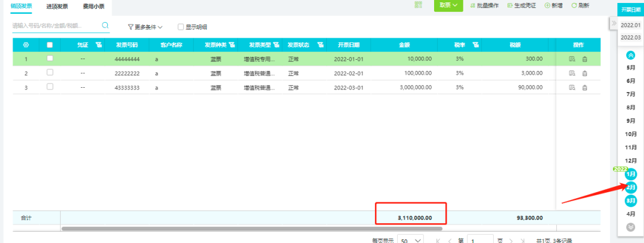Screen dimensions: 644x243
Task: Toggle the 显示明细 checkbox
Action: (181, 27)
